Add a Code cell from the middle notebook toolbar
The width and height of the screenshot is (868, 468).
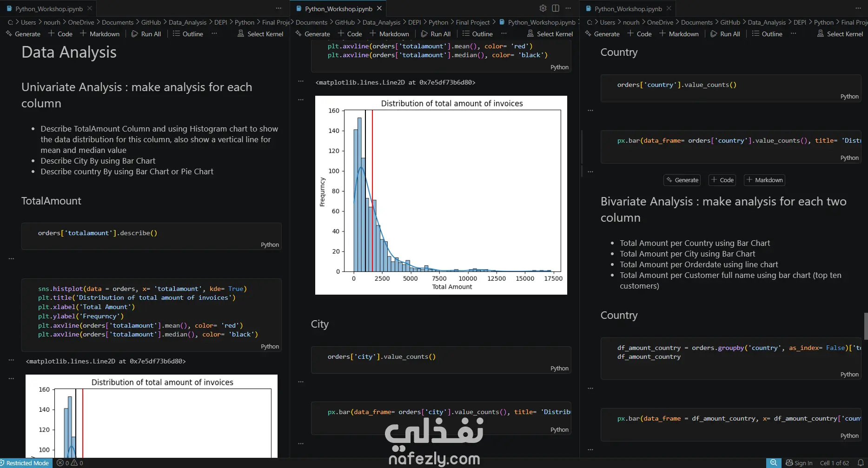350,34
